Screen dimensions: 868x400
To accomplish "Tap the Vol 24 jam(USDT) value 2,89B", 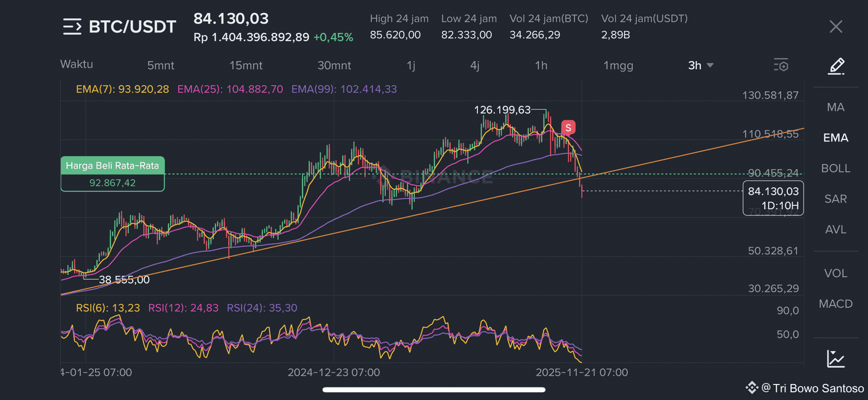I will (x=616, y=35).
